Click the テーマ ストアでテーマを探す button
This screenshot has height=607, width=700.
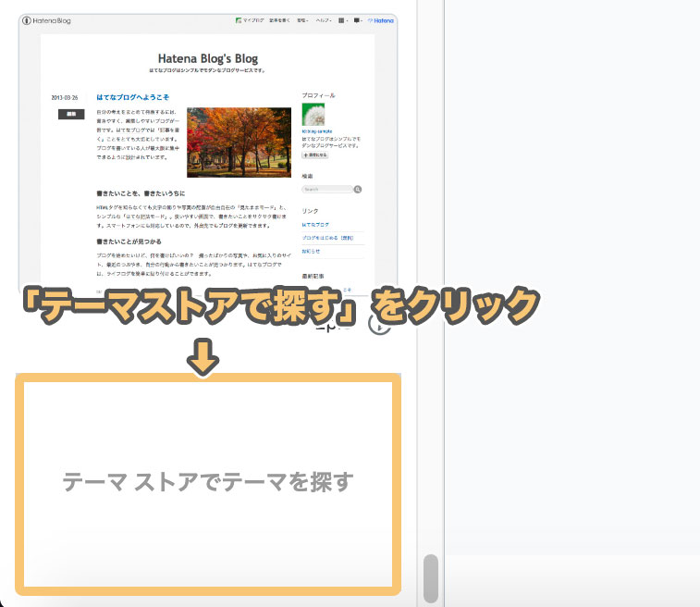point(208,482)
